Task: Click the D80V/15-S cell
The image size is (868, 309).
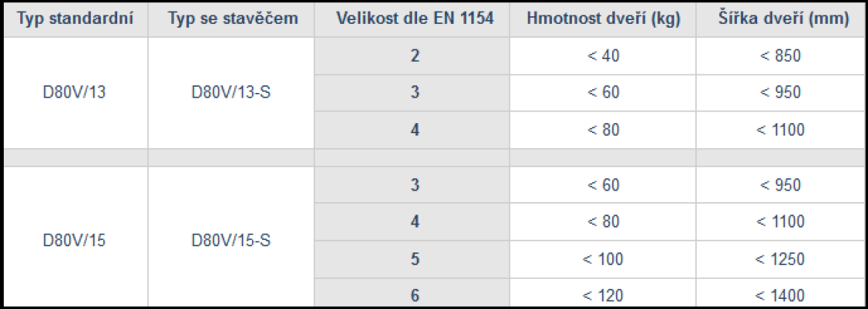Action: pyautogui.click(x=232, y=241)
